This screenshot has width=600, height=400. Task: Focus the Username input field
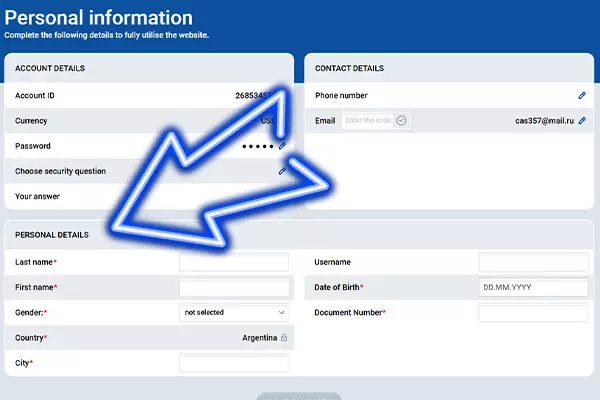click(533, 262)
